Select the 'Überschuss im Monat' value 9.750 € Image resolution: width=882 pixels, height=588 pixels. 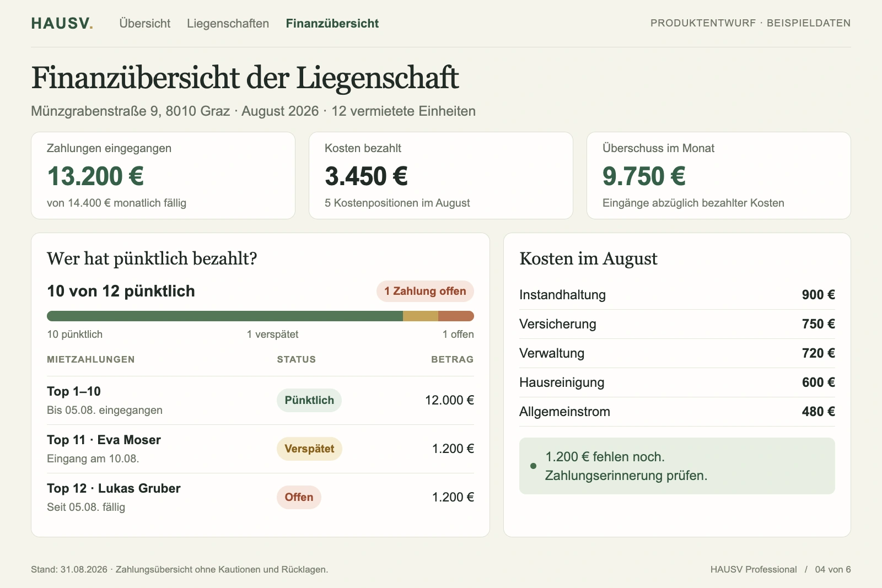click(644, 176)
